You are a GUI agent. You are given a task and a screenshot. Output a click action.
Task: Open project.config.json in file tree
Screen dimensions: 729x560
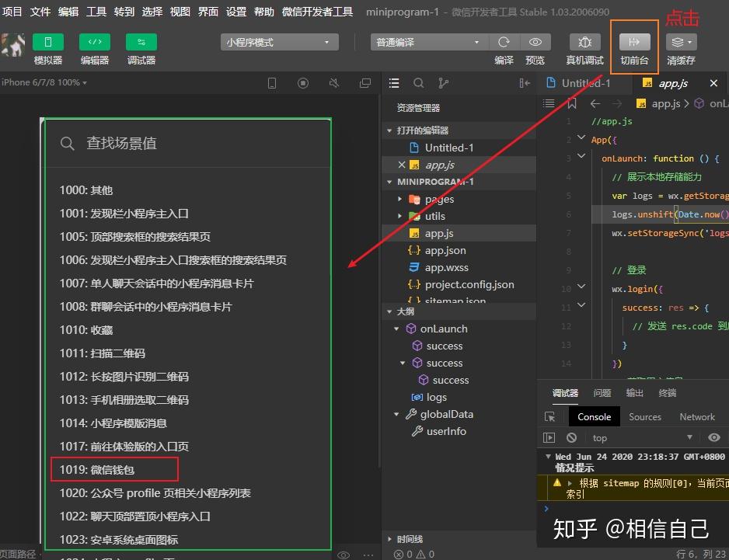pos(469,284)
